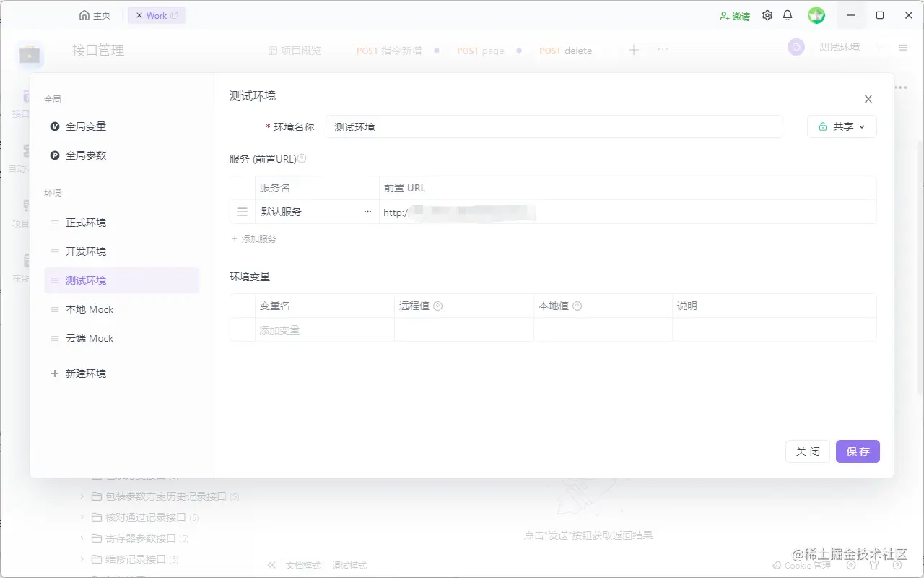Switch to POST delete tab behind dialog
The height and width of the screenshot is (578, 924).
pos(566,51)
